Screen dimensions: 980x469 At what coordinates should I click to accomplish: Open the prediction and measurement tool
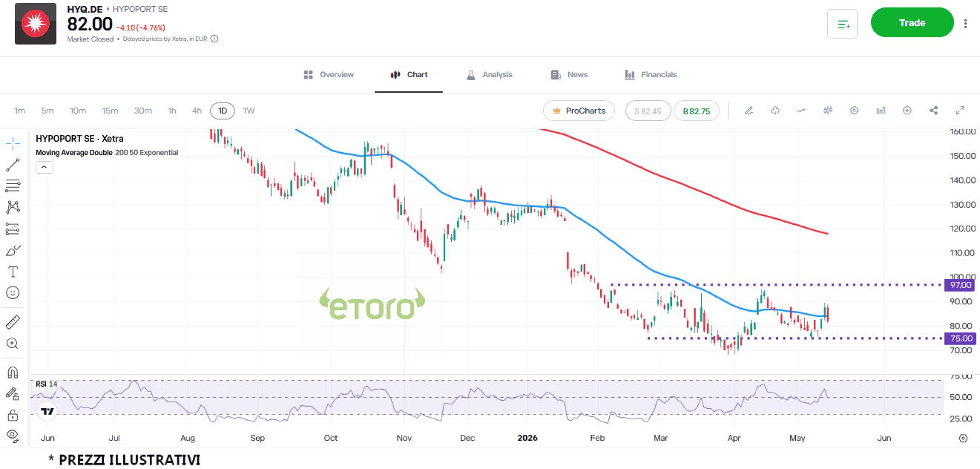[x=13, y=229]
